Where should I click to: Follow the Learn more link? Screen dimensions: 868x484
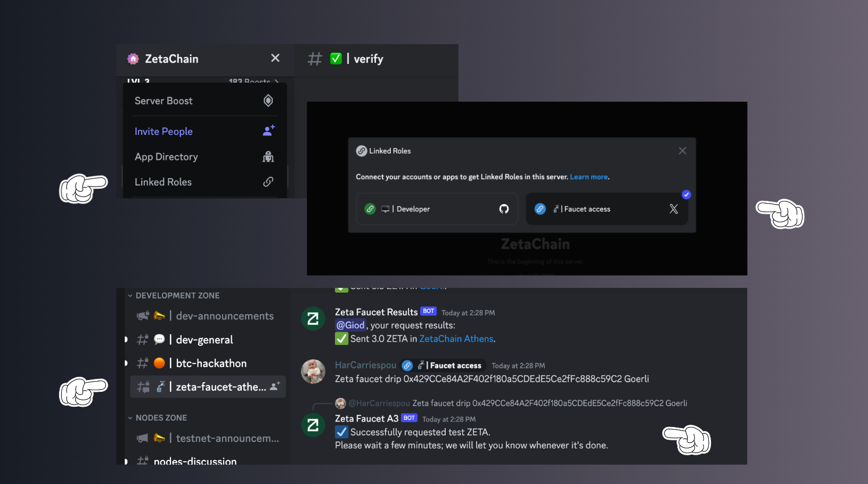pos(589,177)
